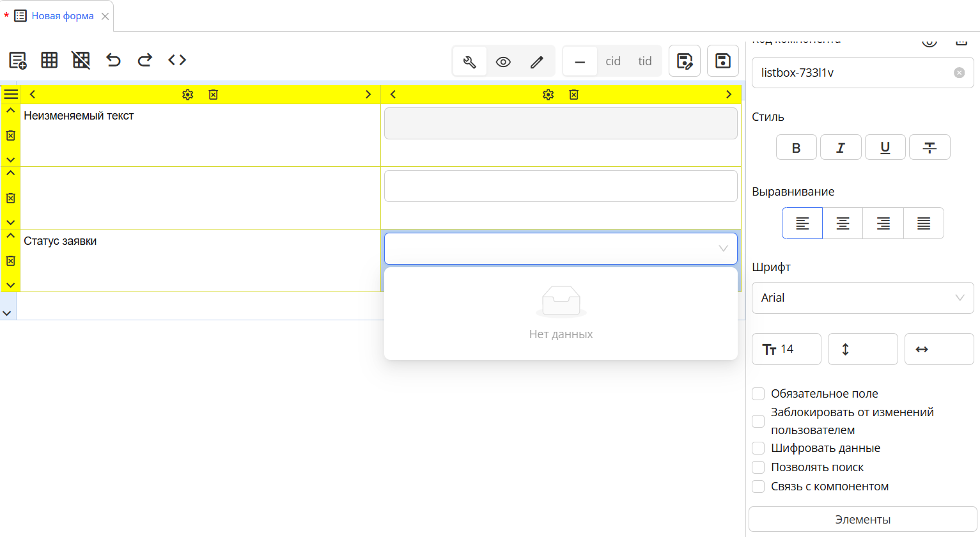This screenshot has width=980, height=537.
Task: Enable Позволять поиск checkbox
Action: (x=758, y=467)
